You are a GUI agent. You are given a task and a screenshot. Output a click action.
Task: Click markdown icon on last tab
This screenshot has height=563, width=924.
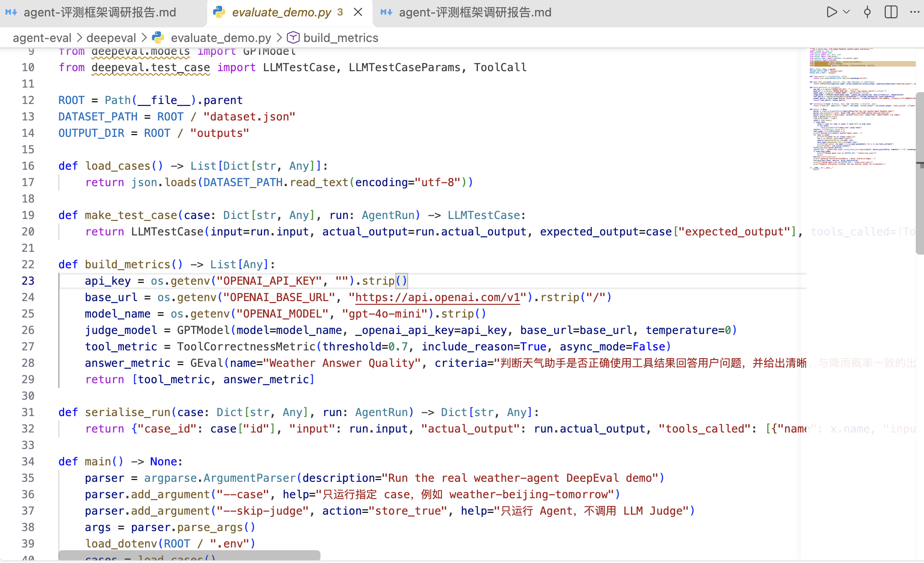pos(386,12)
